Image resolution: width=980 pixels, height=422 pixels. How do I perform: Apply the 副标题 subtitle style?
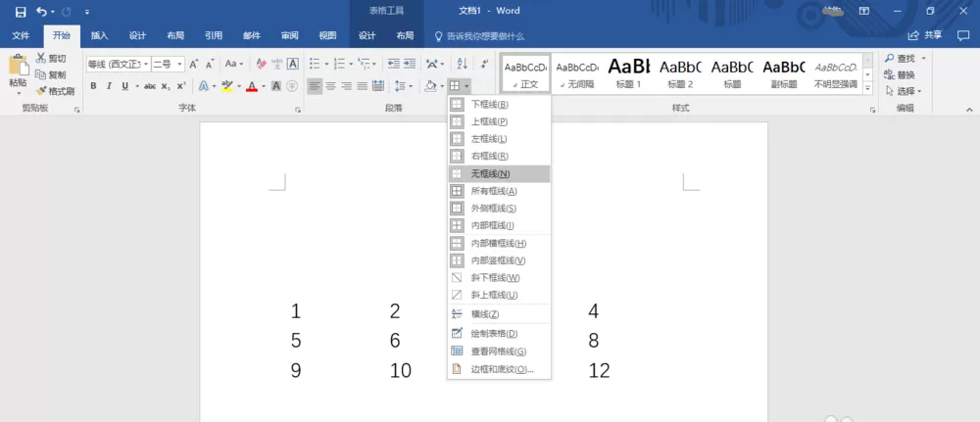784,73
